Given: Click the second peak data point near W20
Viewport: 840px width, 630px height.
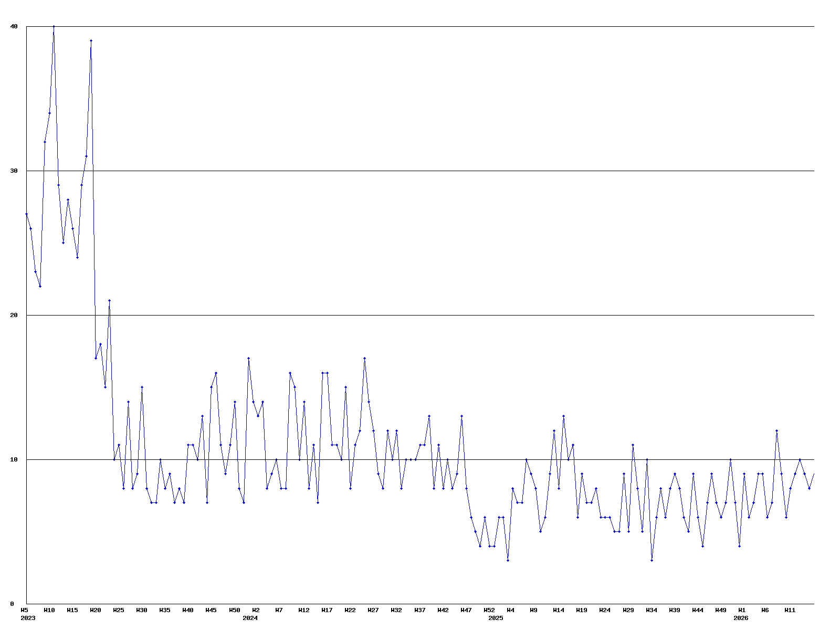Looking at the screenshot, I should click(x=91, y=40).
